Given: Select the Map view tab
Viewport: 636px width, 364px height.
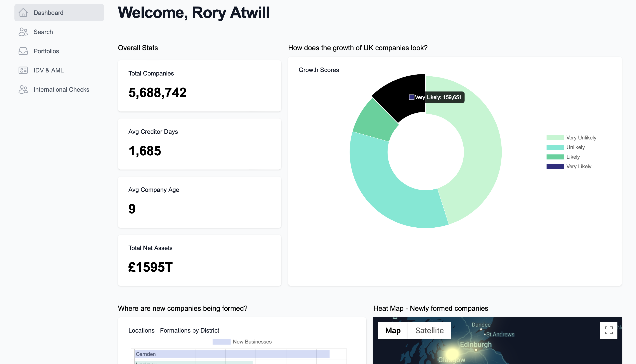Looking at the screenshot, I should [392, 330].
